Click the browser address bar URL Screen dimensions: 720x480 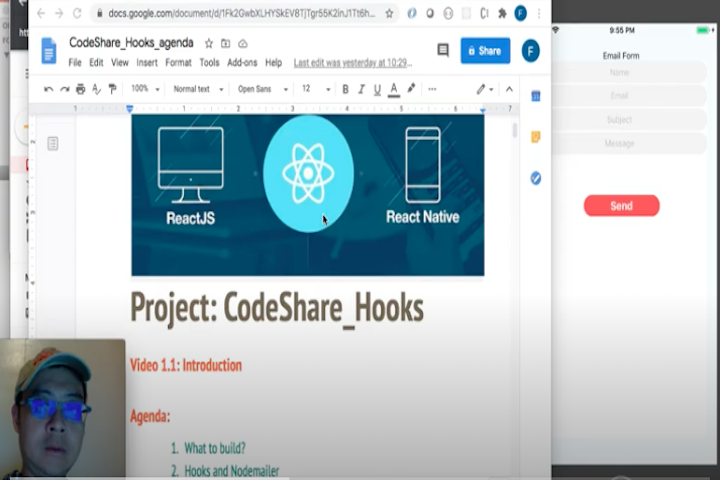(242, 14)
